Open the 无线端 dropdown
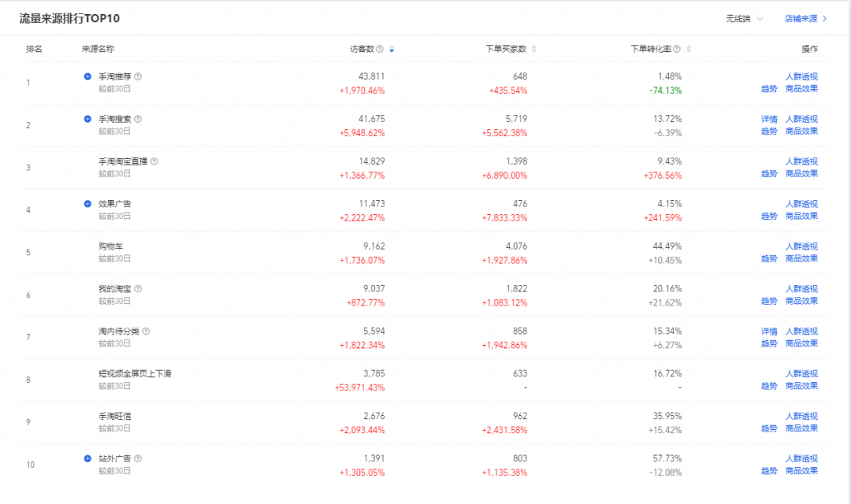Screen dimensions: 851x504 coord(744,18)
